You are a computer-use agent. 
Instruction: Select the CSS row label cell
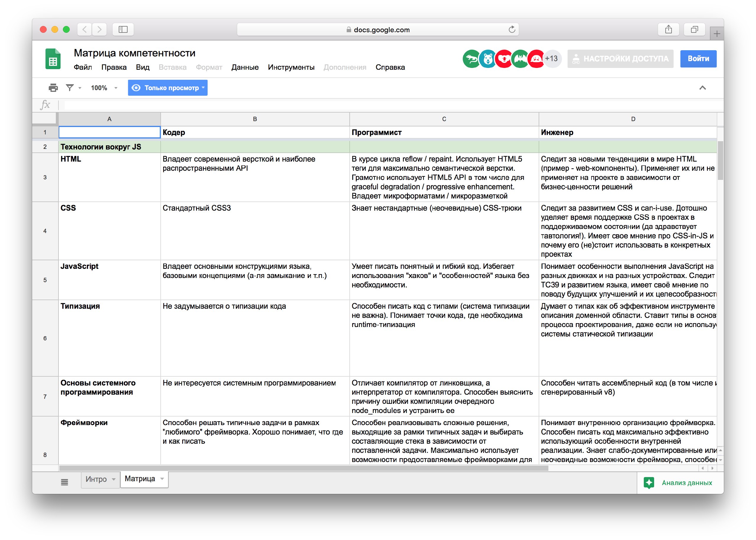click(x=109, y=231)
